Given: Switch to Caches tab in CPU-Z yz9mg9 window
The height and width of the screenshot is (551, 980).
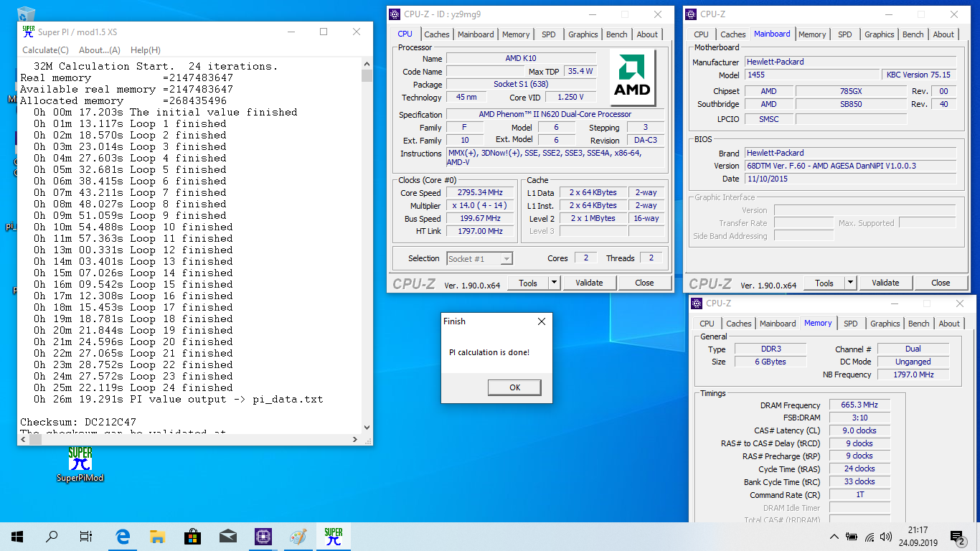Looking at the screenshot, I should 436,34.
